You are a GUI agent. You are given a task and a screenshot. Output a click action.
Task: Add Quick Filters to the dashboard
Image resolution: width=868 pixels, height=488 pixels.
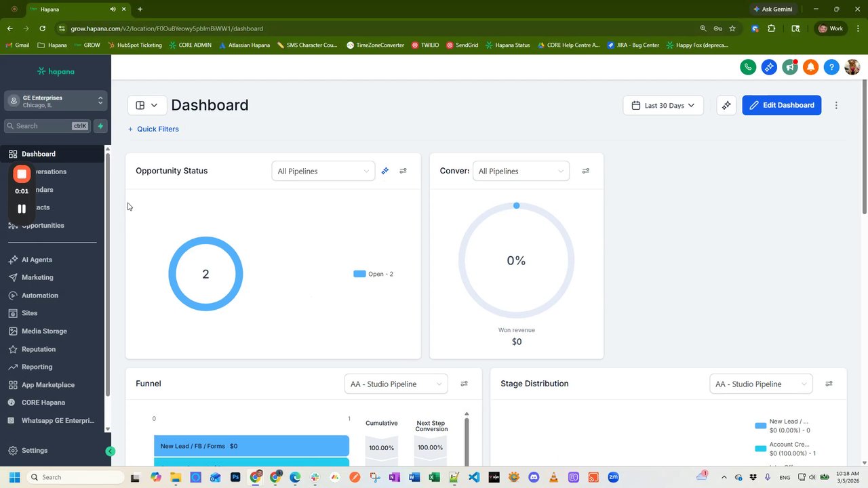point(153,129)
